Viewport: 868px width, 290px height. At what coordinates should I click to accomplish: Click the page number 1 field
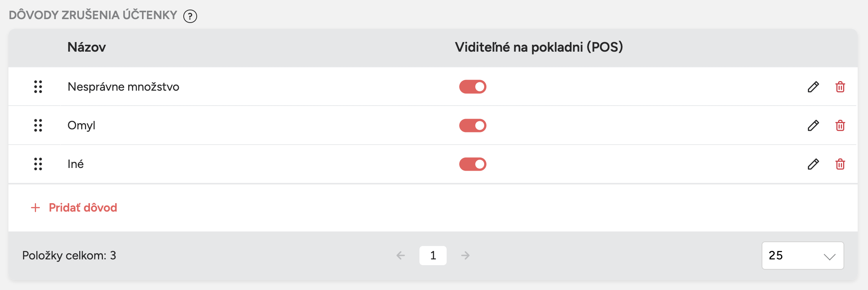click(x=433, y=256)
